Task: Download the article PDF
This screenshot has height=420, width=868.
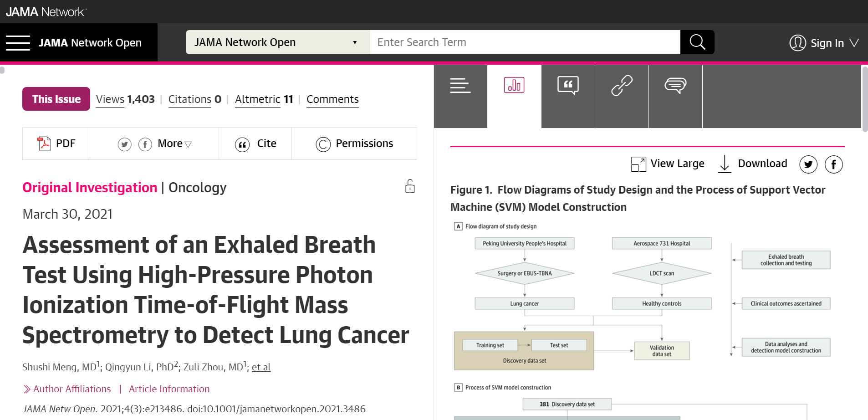Action: coord(56,143)
